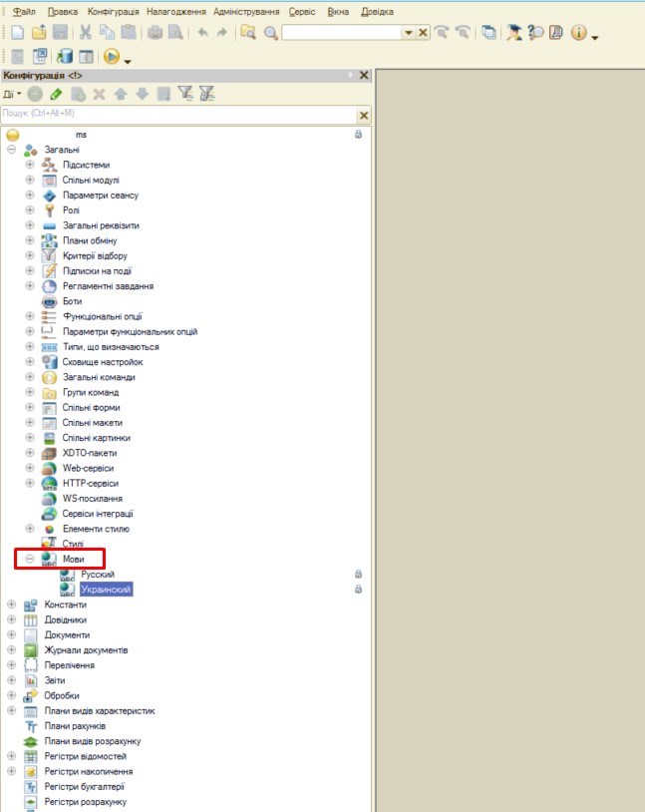Open the Довідка menu
Image resolution: width=645 pixels, height=812 pixels.
coord(377,11)
